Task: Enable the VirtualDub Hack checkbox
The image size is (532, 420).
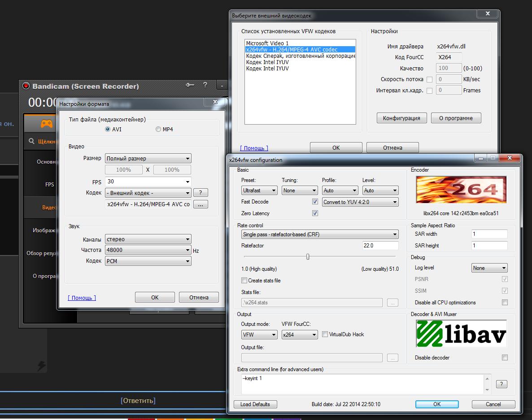Action: [325, 334]
